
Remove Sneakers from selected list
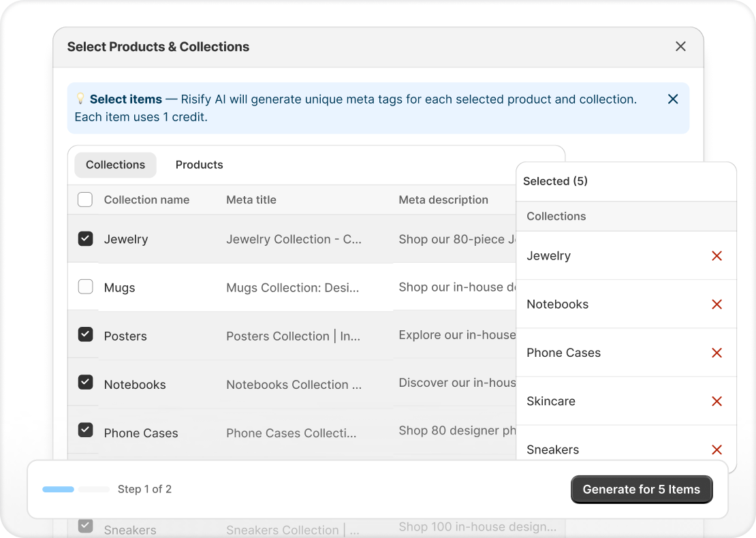pyautogui.click(x=716, y=449)
